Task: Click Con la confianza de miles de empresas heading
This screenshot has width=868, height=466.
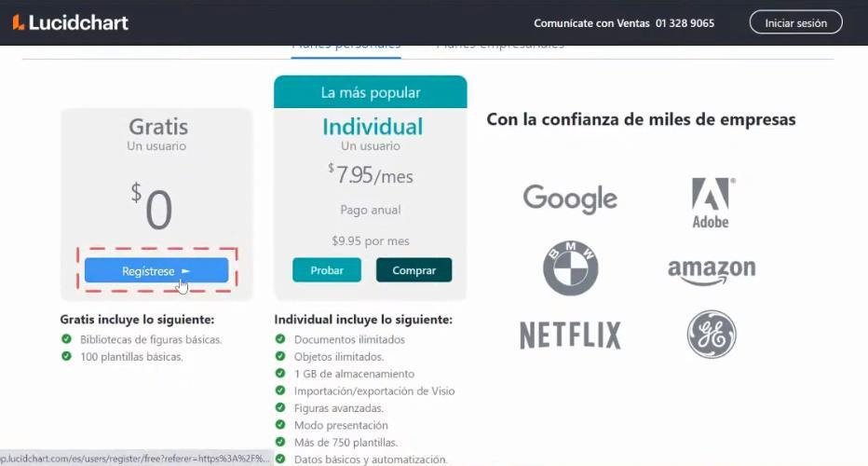Action: tap(641, 119)
